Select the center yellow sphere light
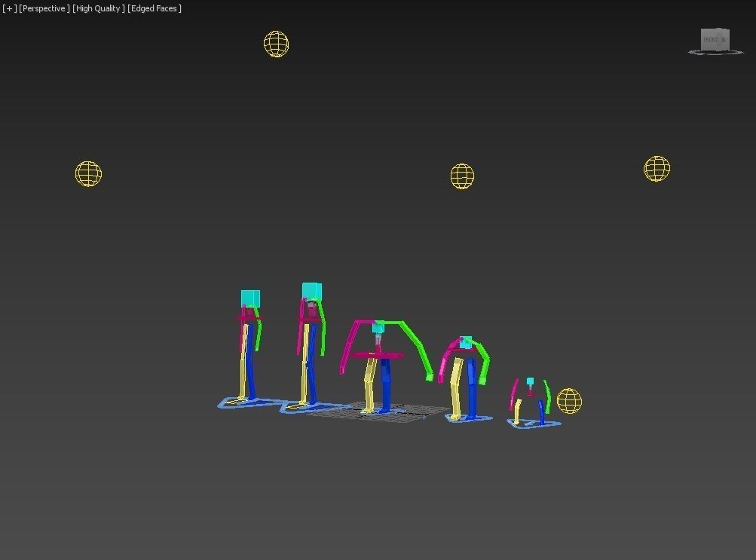This screenshot has width=756, height=560. [462, 176]
